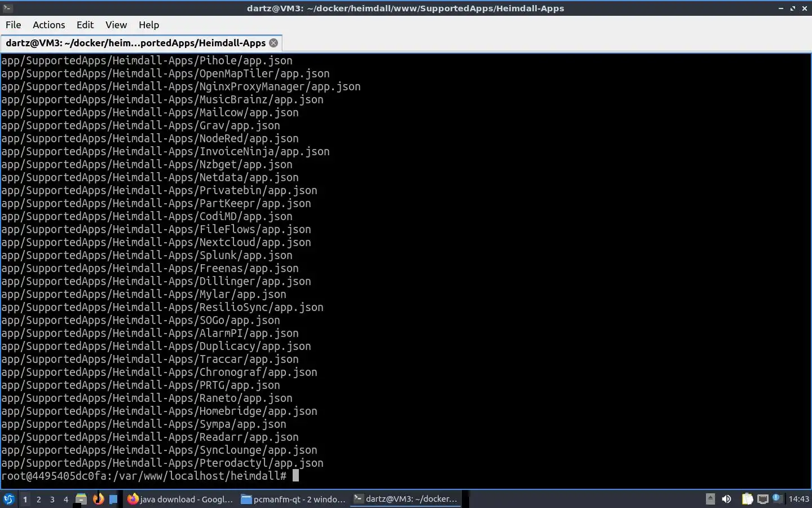Open the Edit menu
Screen dimensions: 812x508
coord(85,25)
